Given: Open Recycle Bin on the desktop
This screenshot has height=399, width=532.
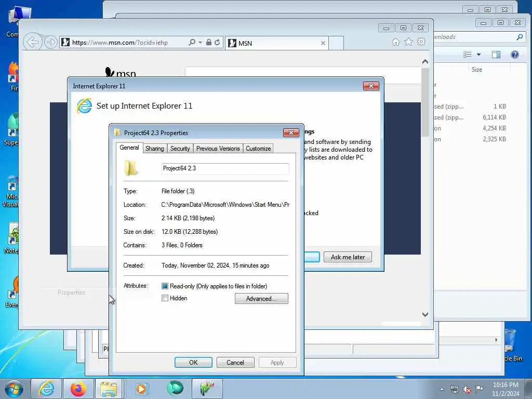Looking at the screenshot, I should (x=510, y=345).
